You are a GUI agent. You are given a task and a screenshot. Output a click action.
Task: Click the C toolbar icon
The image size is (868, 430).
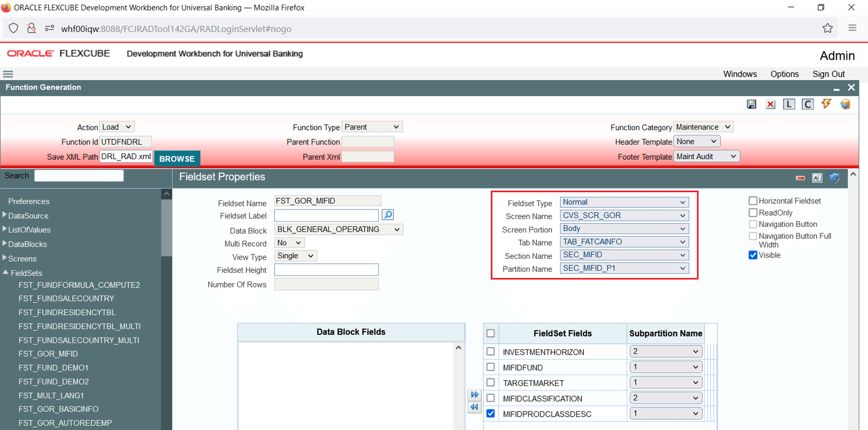pos(807,104)
